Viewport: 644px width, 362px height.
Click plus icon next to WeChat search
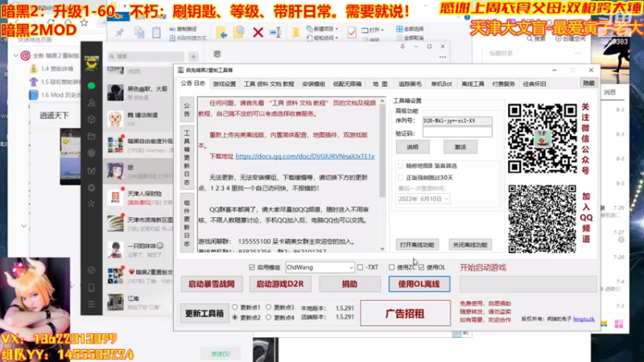tap(193, 56)
